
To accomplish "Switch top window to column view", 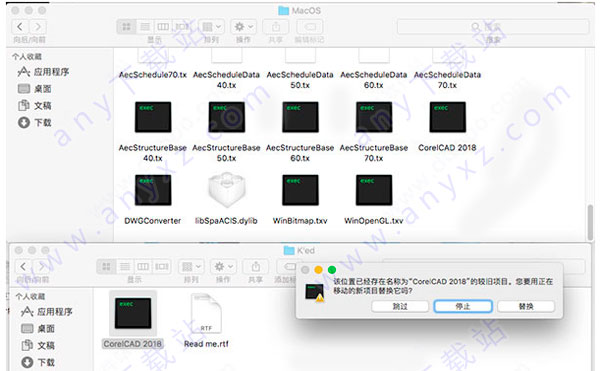I will [163, 27].
